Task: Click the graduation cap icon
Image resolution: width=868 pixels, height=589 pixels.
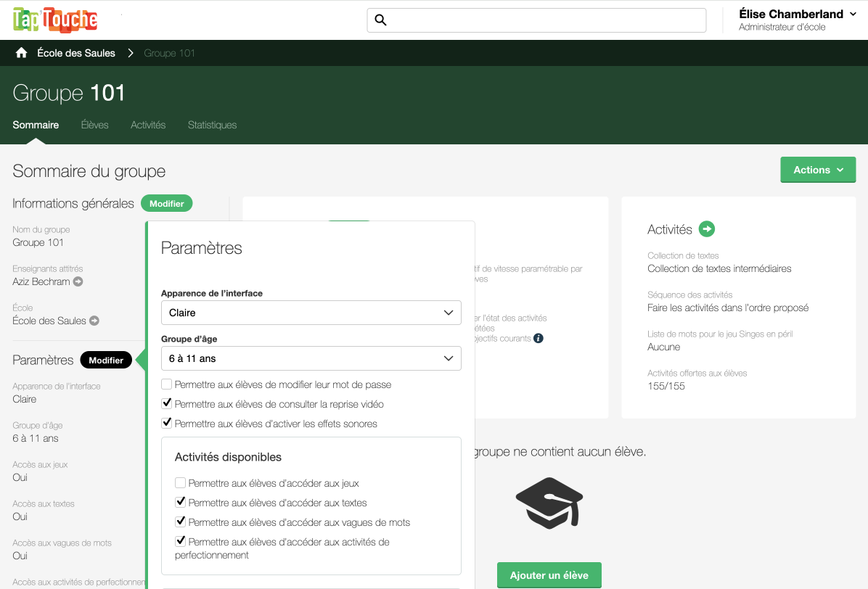Action: [x=549, y=502]
